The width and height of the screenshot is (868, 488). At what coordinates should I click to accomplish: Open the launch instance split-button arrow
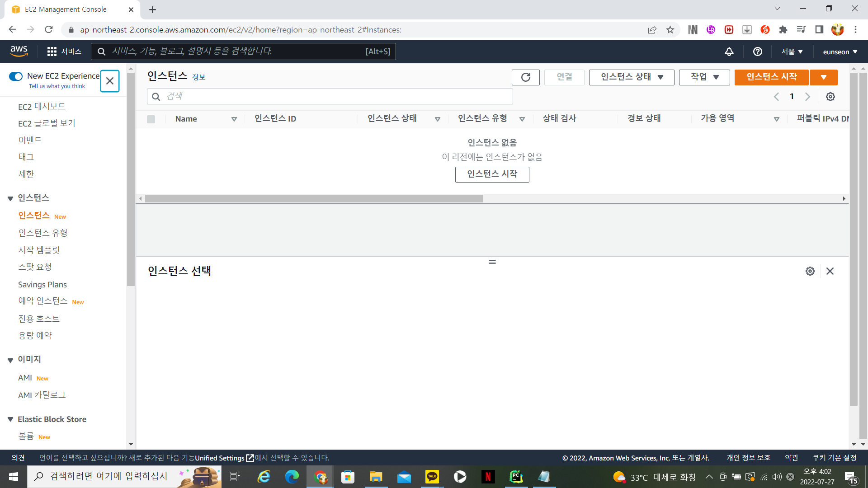[x=824, y=77]
